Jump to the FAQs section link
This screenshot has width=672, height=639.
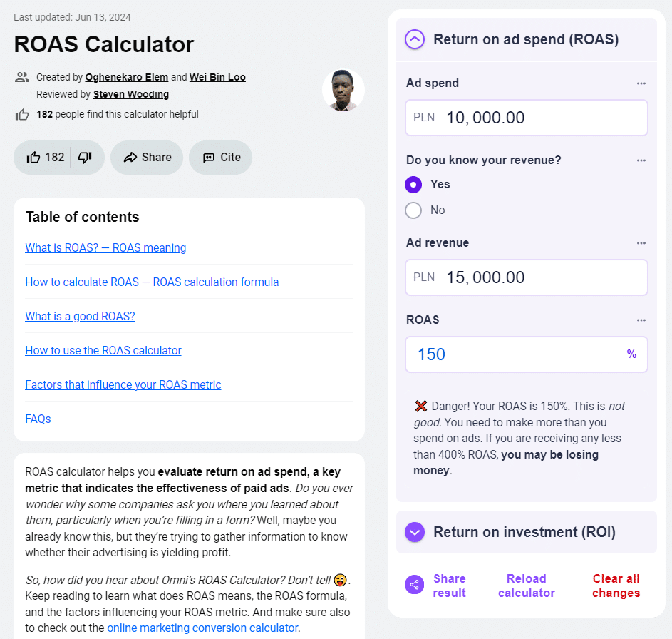click(38, 419)
